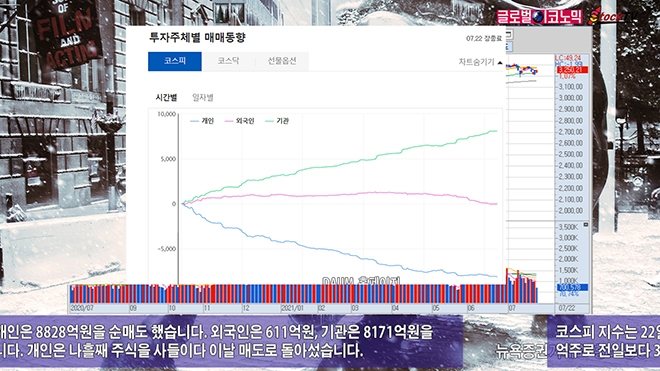Click the -5,000 y-axis label

167,249
